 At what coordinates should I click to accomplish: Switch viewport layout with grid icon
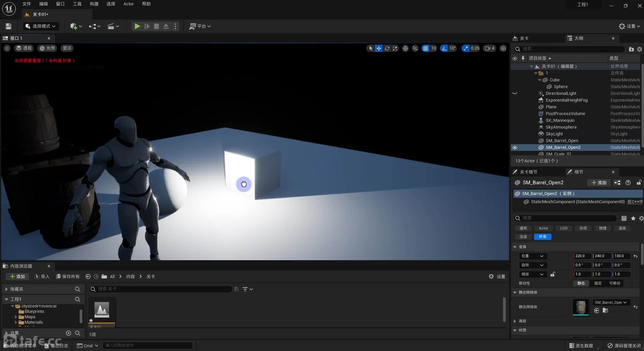pyautogui.click(x=503, y=48)
